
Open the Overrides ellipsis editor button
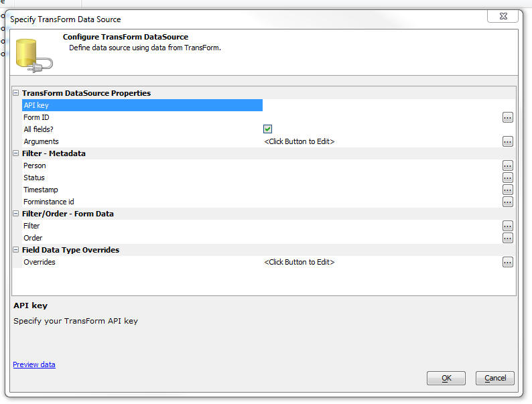click(x=507, y=262)
